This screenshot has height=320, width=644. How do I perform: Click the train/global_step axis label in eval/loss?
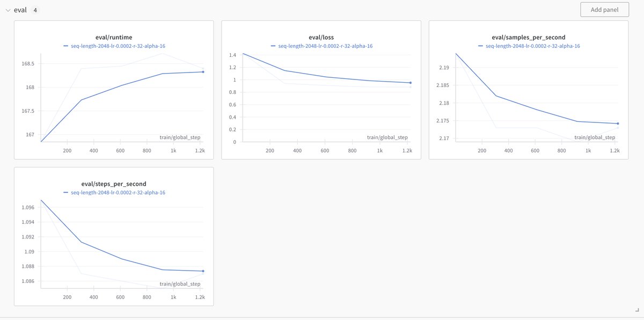pos(387,137)
